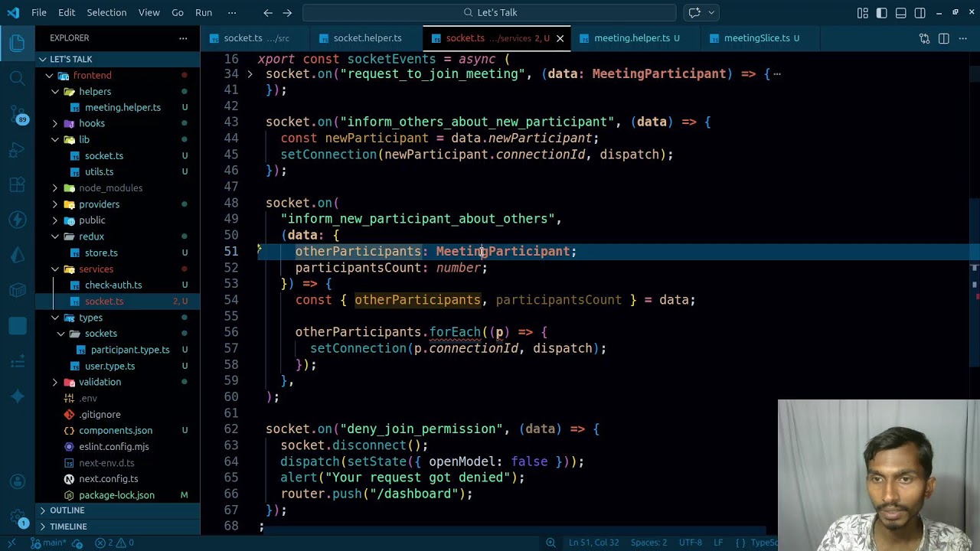Click the Let's Talk command center search box
The image size is (980, 551).
(x=490, y=12)
